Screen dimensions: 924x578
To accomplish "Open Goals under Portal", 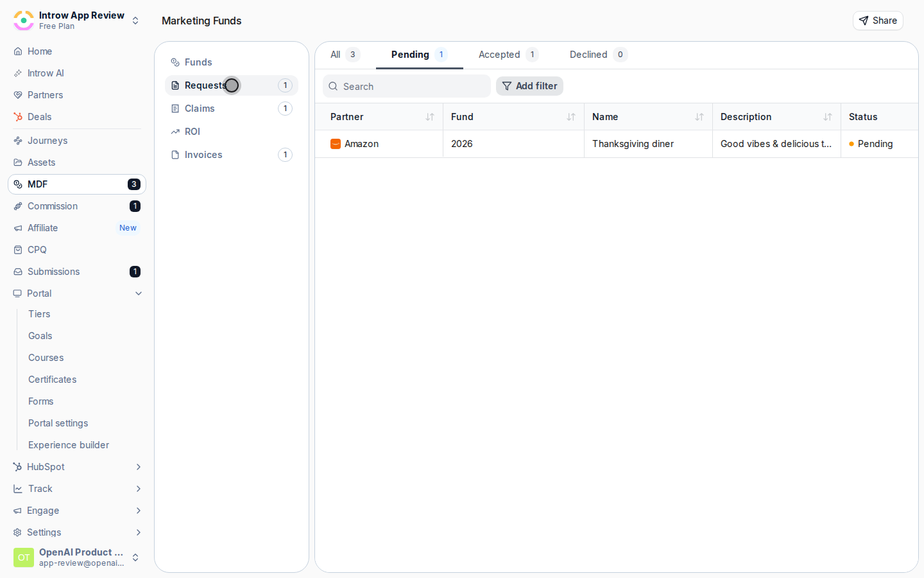I will 40,336.
